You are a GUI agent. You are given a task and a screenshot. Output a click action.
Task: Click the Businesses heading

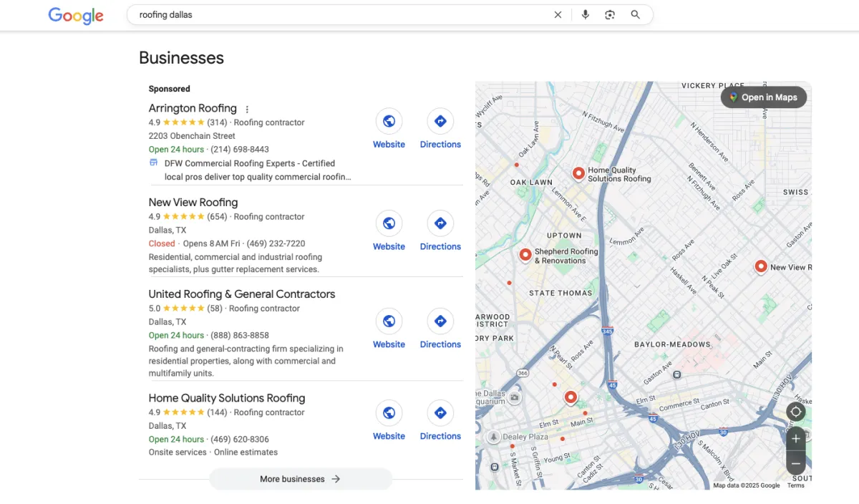click(181, 58)
